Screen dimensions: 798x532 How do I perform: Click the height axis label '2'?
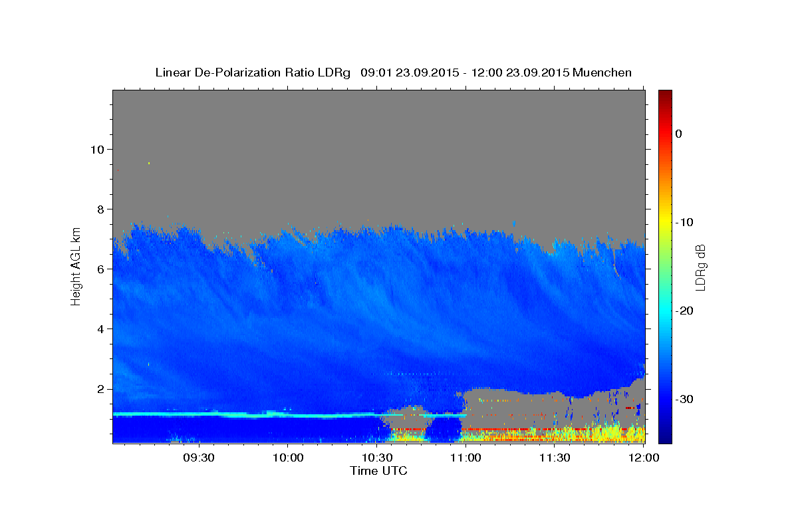(100, 389)
